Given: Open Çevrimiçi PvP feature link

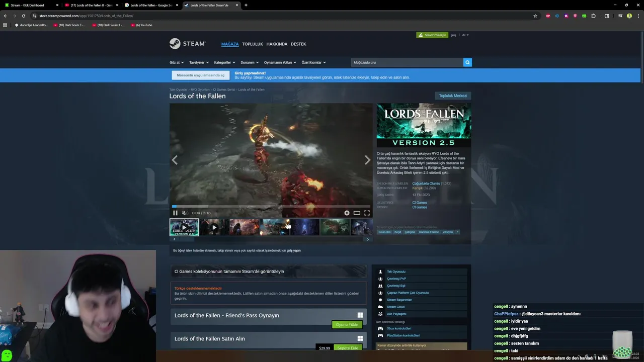Looking at the screenshot, I should pyautogui.click(x=396, y=279).
